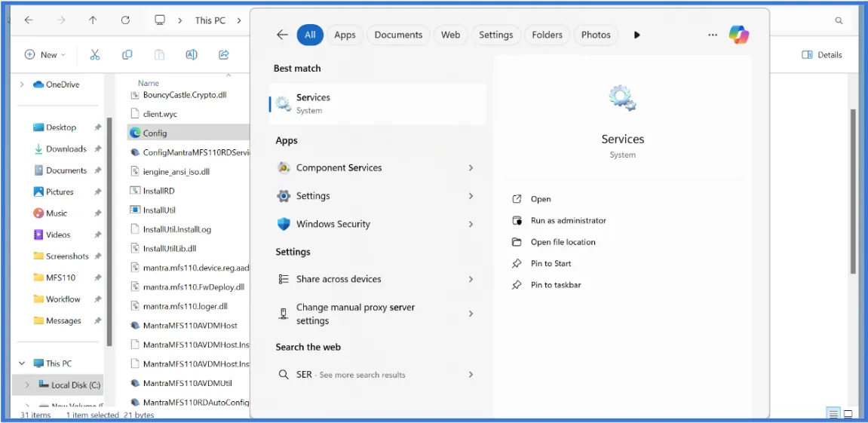The width and height of the screenshot is (868, 423).
Task: Open the Services best match result
Action: point(378,103)
